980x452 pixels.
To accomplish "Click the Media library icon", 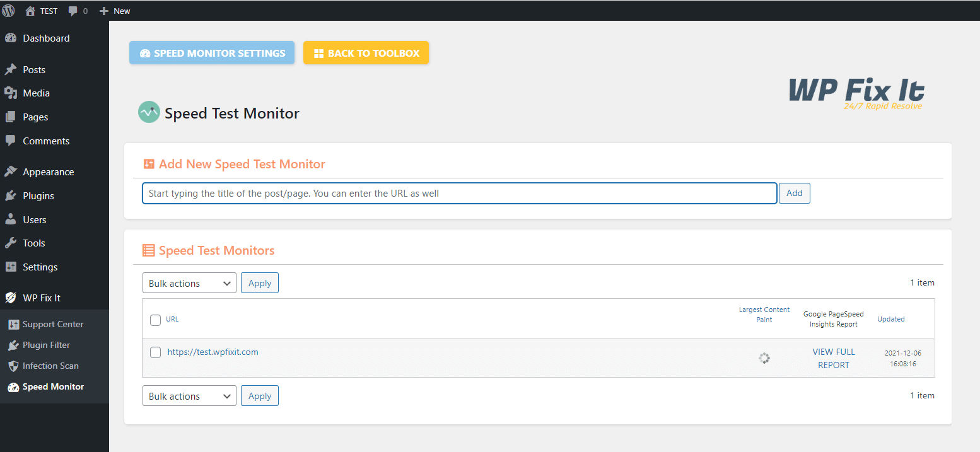I will pyautogui.click(x=10, y=93).
